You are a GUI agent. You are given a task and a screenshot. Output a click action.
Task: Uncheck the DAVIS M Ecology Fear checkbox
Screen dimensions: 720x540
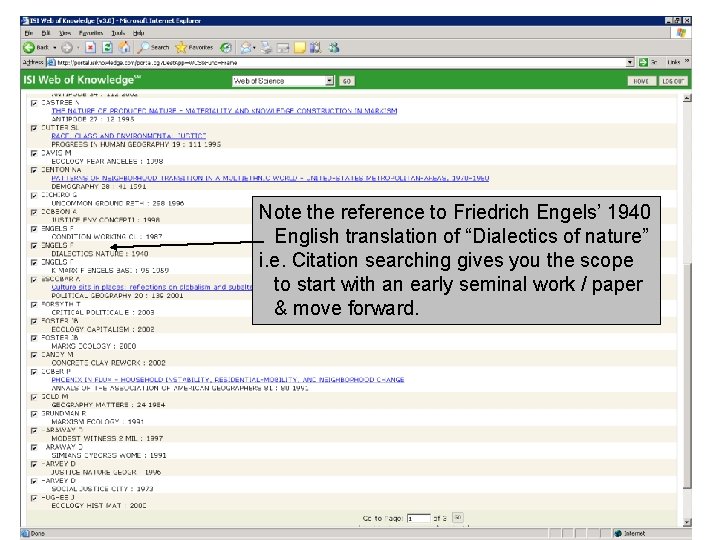(34, 153)
